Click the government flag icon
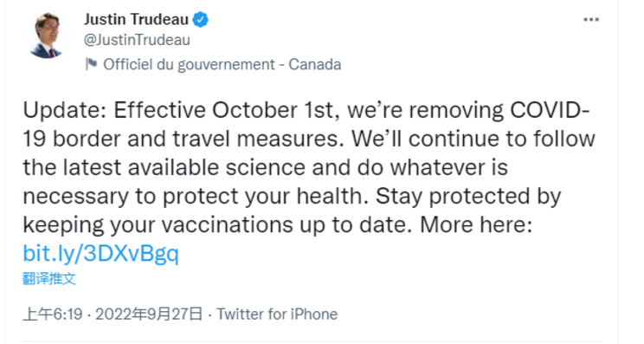The image size is (644, 344). pyautogui.click(x=91, y=64)
